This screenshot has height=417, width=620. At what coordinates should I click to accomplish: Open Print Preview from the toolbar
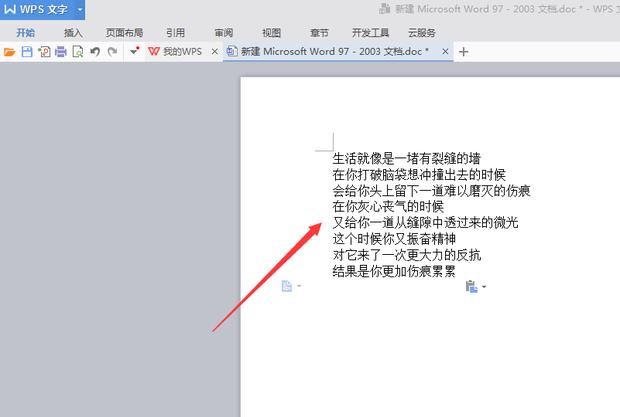click(78, 52)
